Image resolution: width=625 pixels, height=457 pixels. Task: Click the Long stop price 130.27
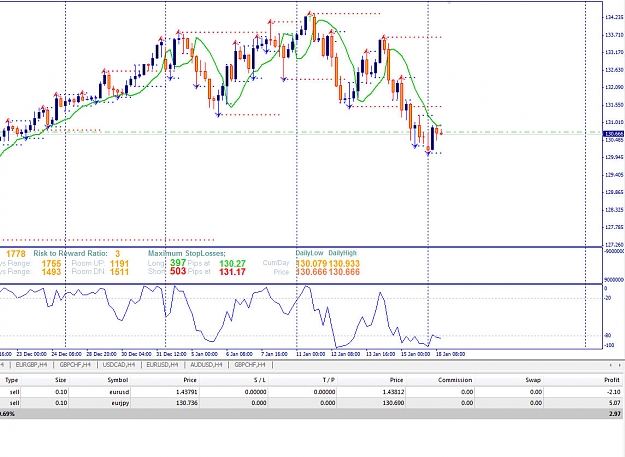click(x=232, y=264)
